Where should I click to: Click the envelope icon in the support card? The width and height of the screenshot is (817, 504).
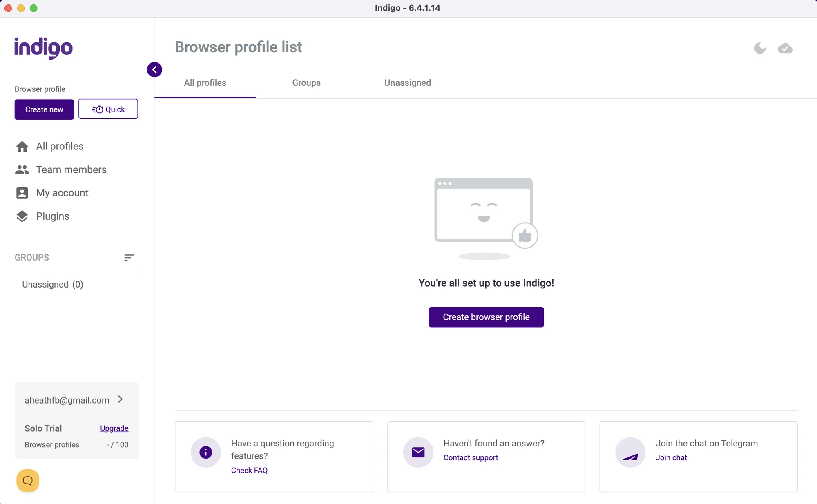(x=418, y=452)
